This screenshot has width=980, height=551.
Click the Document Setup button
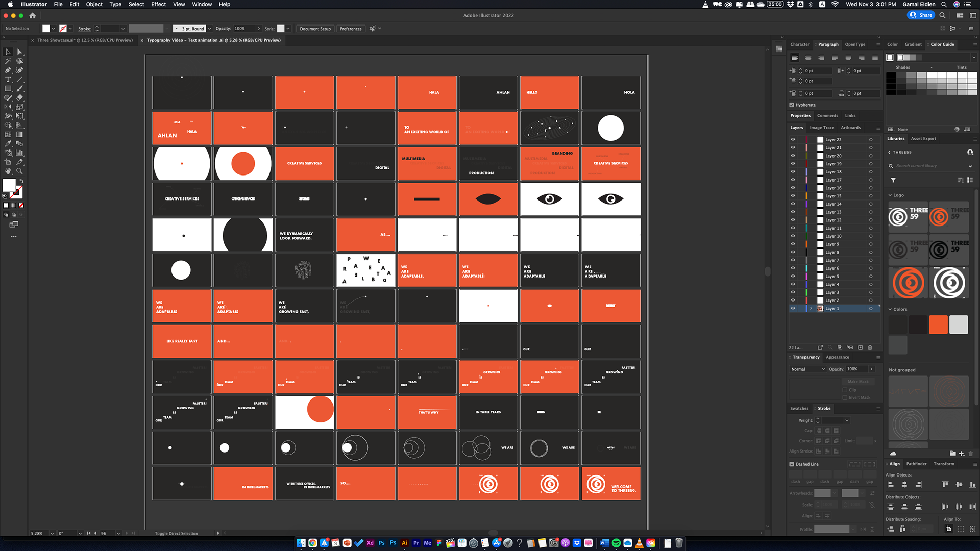pos(315,29)
